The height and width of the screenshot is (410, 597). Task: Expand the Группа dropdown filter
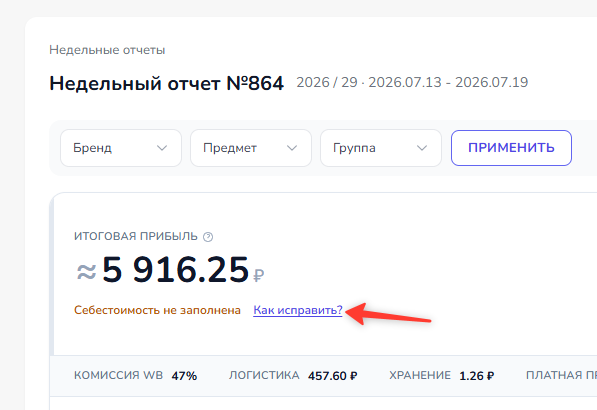(x=381, y=148)
